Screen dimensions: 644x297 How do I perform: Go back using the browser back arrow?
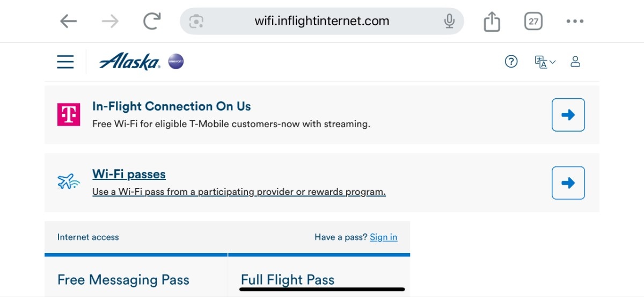68,21
